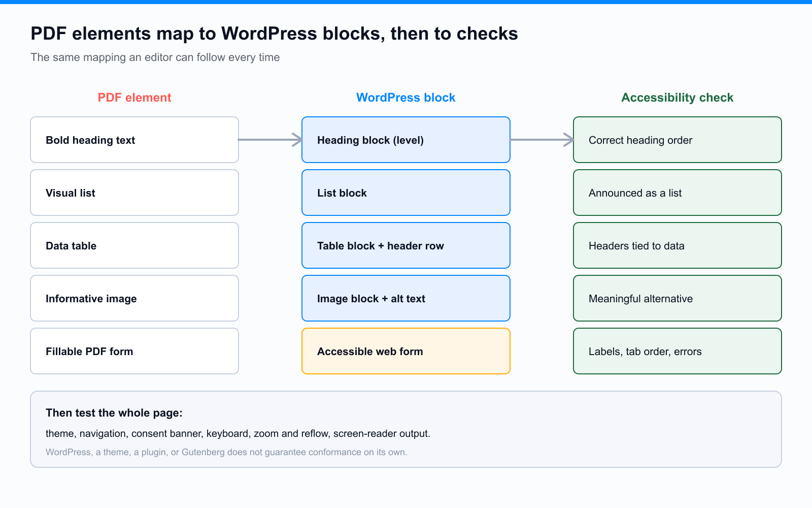Click the "Visual list" box
This screenshot has width=812, height=508.
134,193
